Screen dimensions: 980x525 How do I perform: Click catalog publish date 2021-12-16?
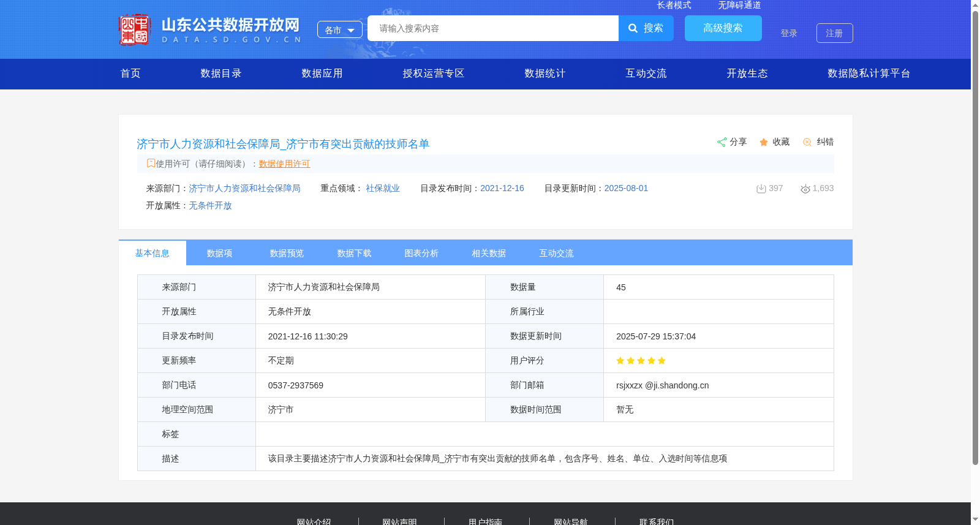click(502, 189)
